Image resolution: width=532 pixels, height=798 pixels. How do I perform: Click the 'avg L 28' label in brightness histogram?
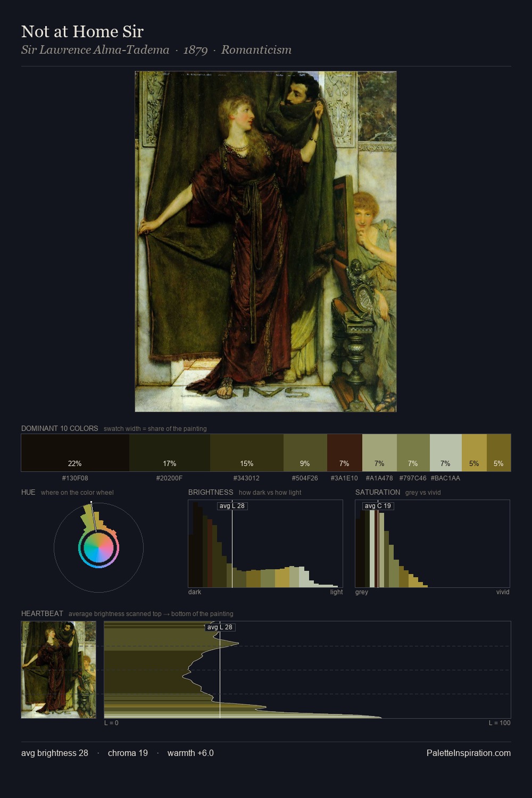[232, 506]
